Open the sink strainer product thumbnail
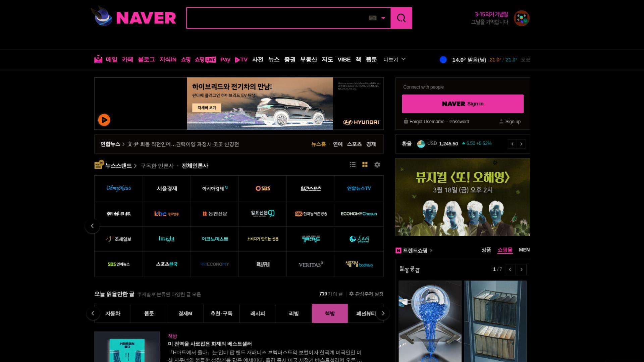The image size is (644, 362). coord(430,321)
